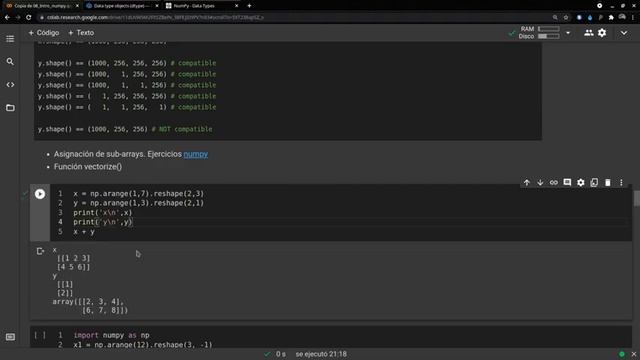Open the table of contents sidebar icon
The height and width of the screenshot is (360, 640).
pyautogui.click(x=10, y=39)
